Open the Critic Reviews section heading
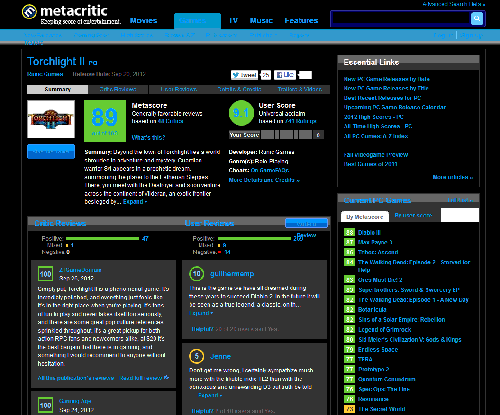This screenshot has height=415, width=500. click(60, 223)
